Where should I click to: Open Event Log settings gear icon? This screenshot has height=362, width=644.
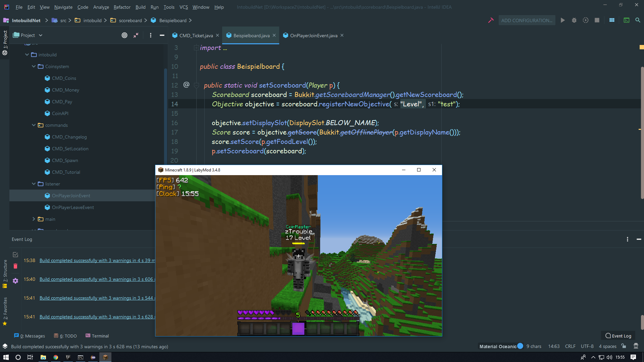(x=15, y=281)
